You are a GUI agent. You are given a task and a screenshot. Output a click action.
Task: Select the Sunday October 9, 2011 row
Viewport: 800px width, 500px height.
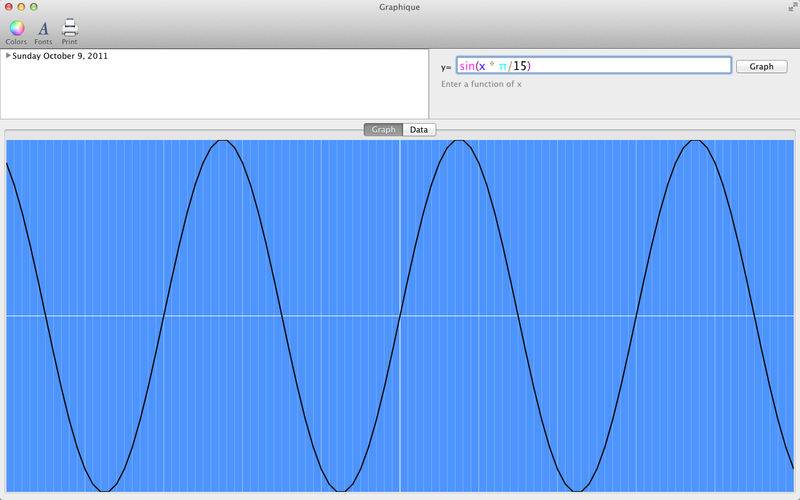click(x=214, y=56)
